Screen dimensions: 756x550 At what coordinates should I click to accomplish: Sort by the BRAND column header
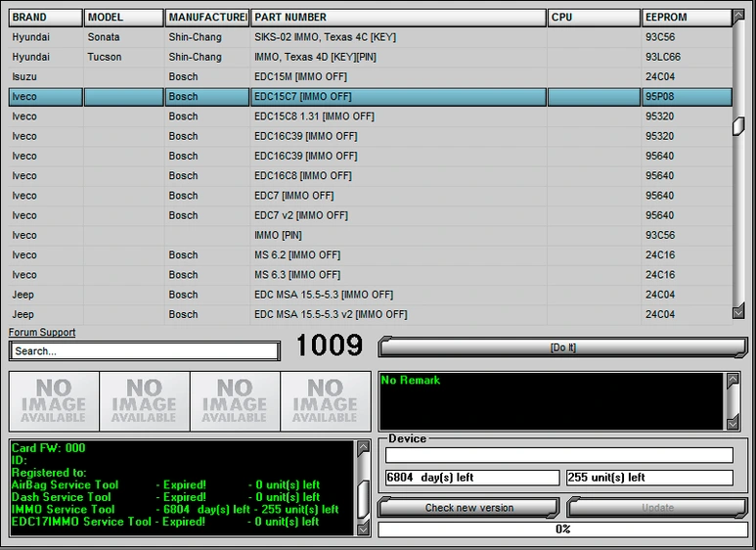[45, 18]
